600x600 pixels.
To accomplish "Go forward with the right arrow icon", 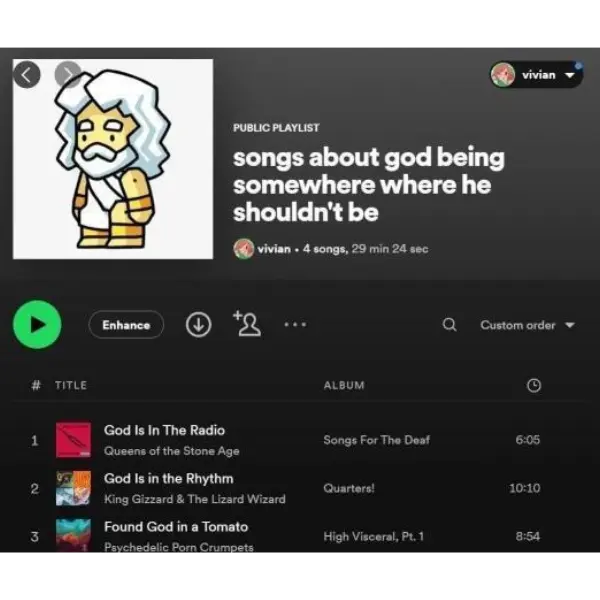I will tap(68, 74).
